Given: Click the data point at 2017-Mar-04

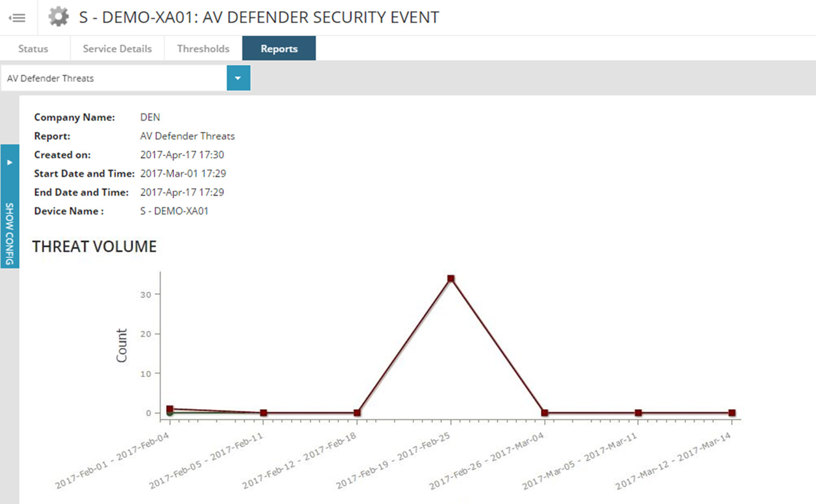Looking at the screenshot, I should coord(544,412).
